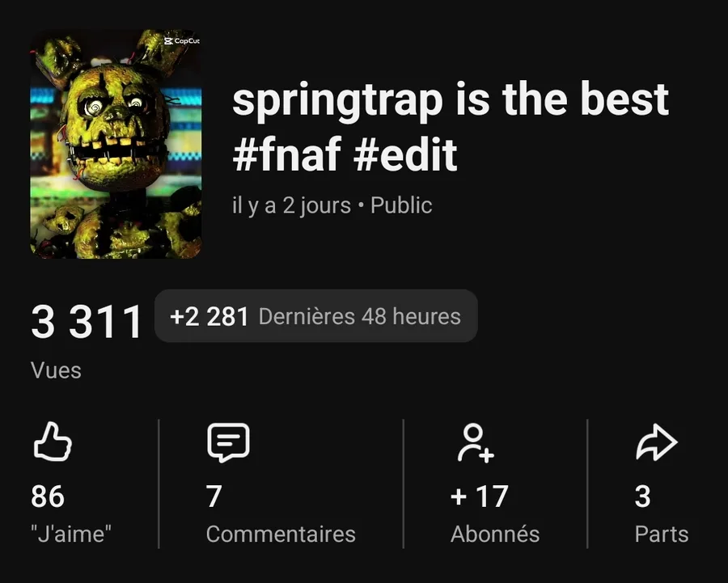Click the CapCut watermark logo on thumbnail
The height and width of the screenshot is (583, 728).
click(x=182, y=41)
